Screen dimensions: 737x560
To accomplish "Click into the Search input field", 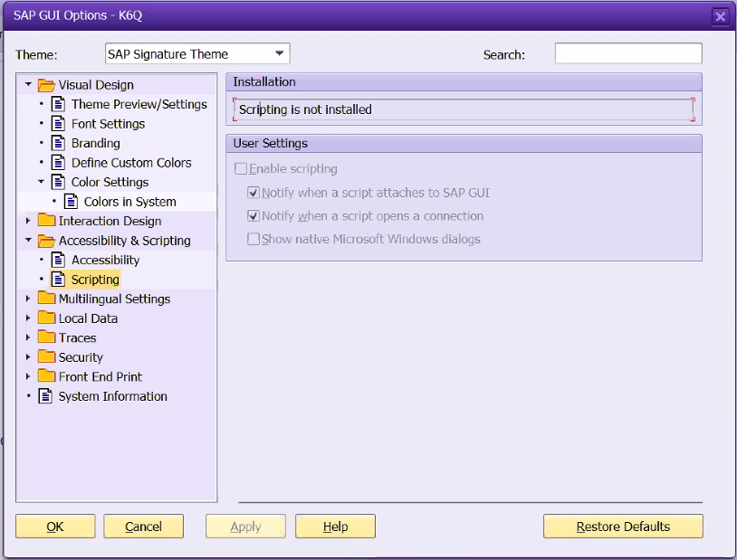I will pyautogui.click(x=627, y=54).
